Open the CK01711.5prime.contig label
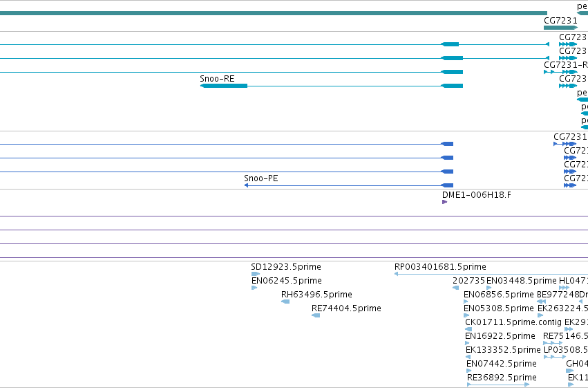This screenshot has height=388, width=588. coord(513,322)
